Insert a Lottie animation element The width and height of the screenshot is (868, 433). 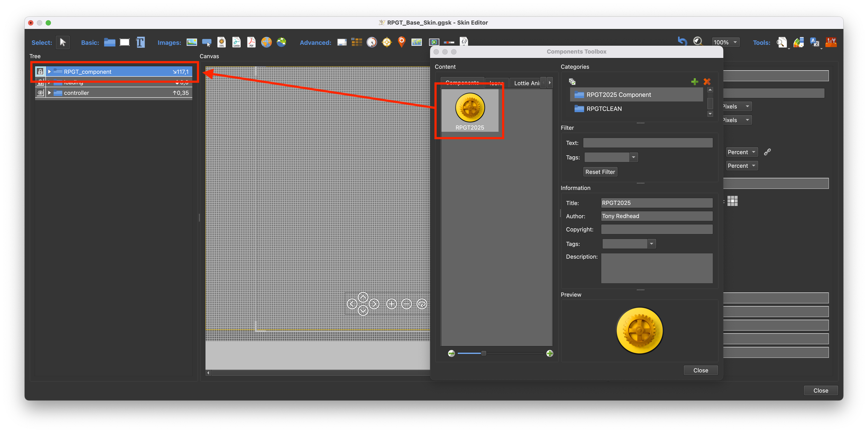point(236,42)
